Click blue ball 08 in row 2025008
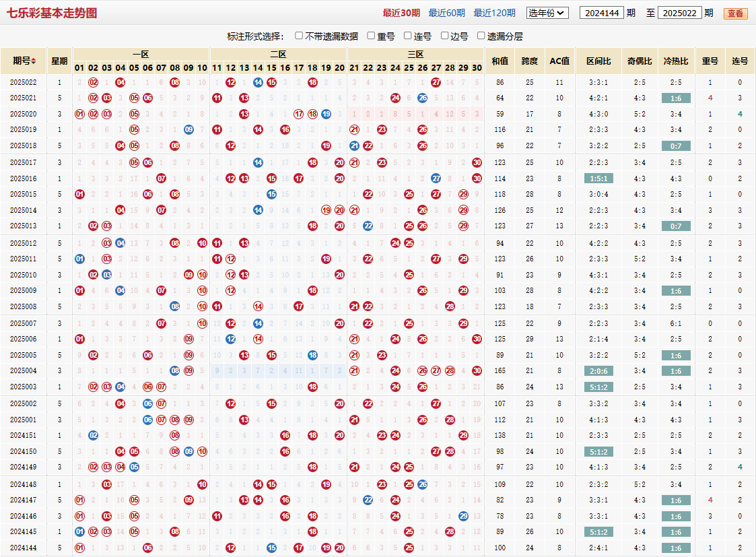 (175, 306)
